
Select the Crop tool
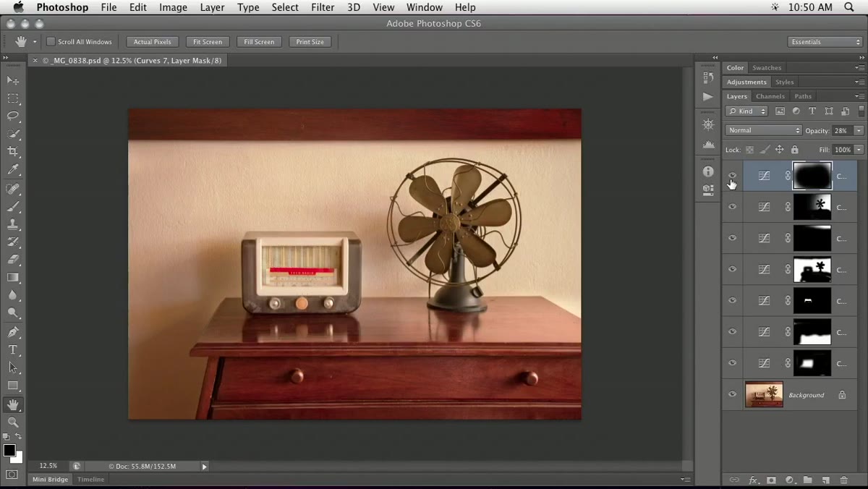pos(13,152)
